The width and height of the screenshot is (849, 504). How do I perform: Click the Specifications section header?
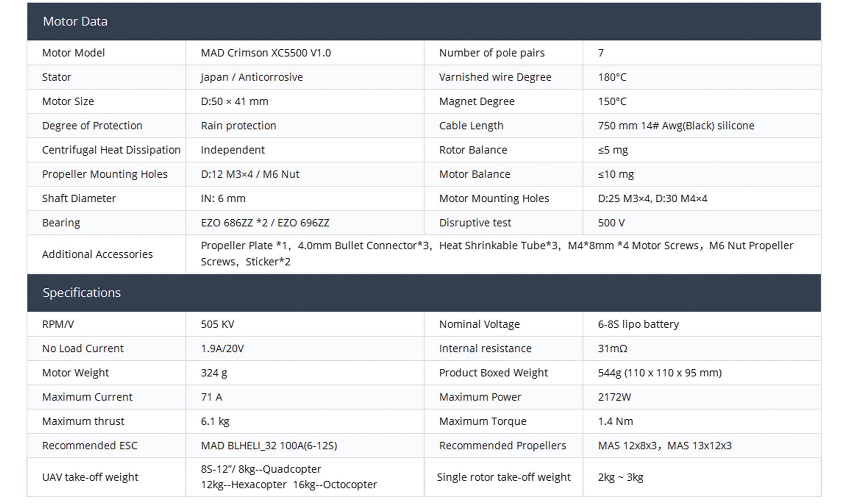pos(82,293)
